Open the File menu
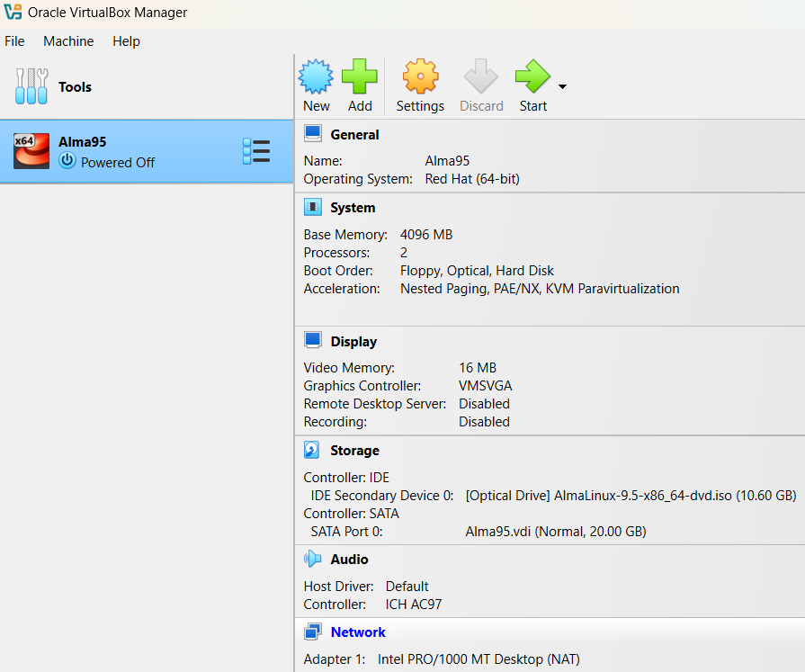This screenshot has height=672, width=805. tap(14, 41)
